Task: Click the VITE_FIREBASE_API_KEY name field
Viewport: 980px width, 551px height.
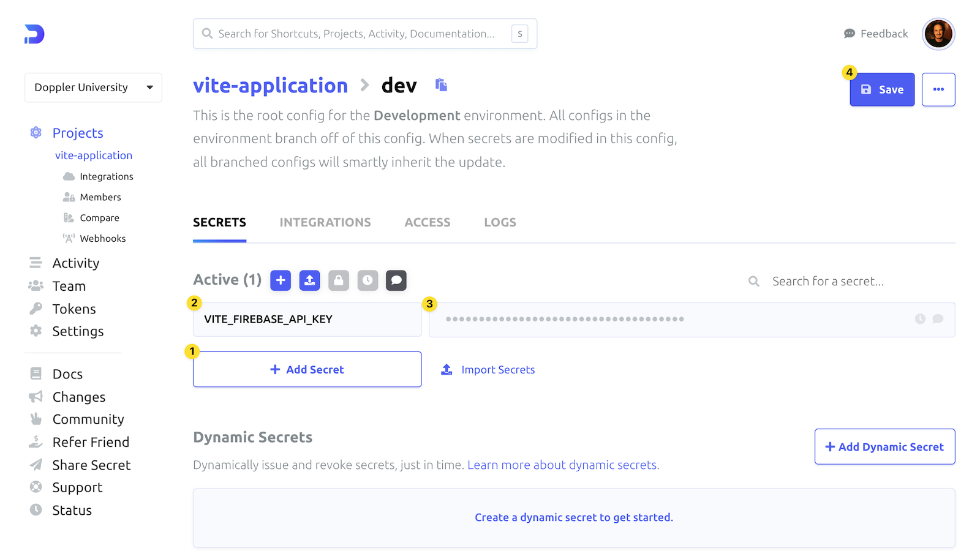Action: 307,320
